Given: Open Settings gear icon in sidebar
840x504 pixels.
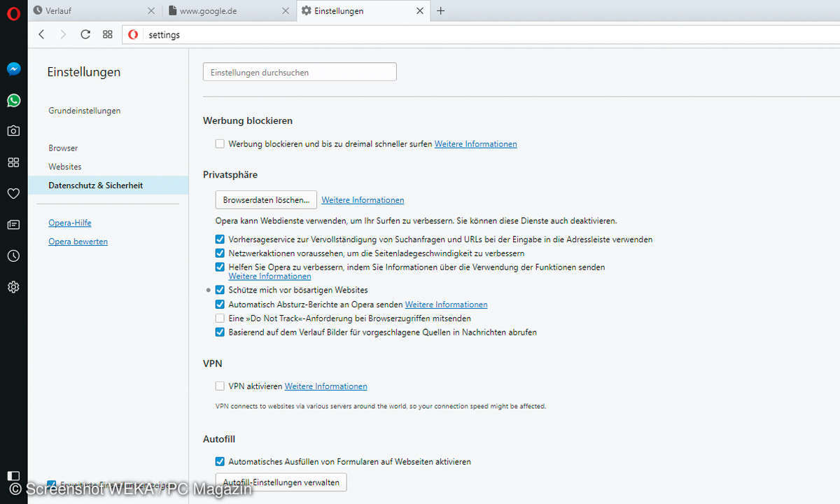Looking at the screenshot, I should click(13, 287).
